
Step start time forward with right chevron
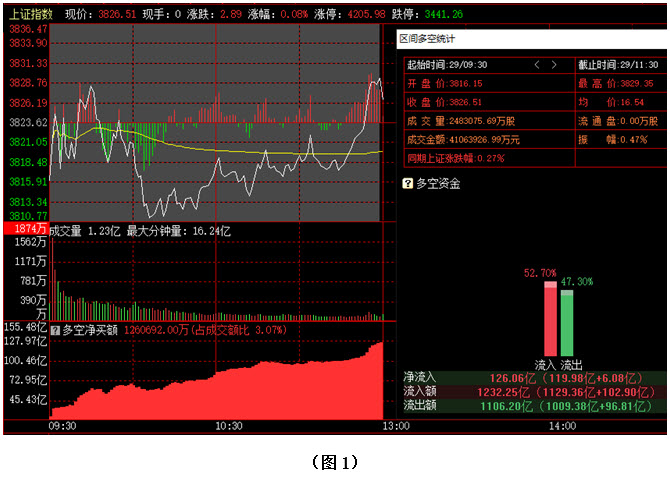pos(554,65)
